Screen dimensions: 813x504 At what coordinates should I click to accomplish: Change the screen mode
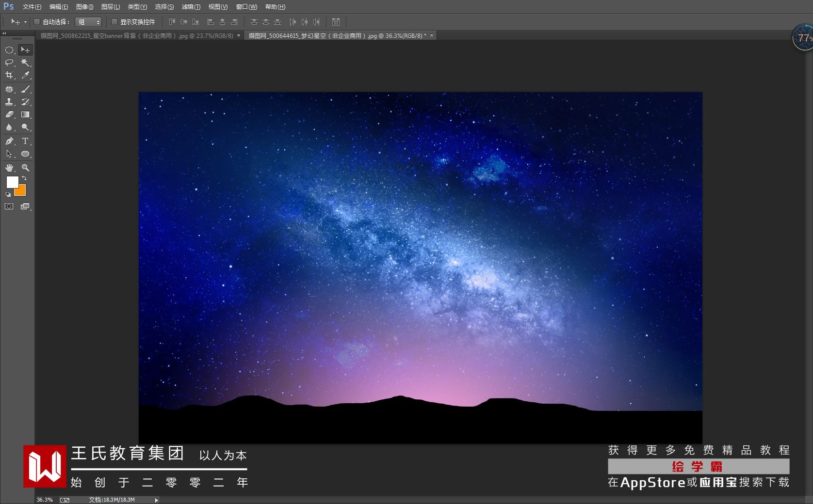[x=25, y=206]
